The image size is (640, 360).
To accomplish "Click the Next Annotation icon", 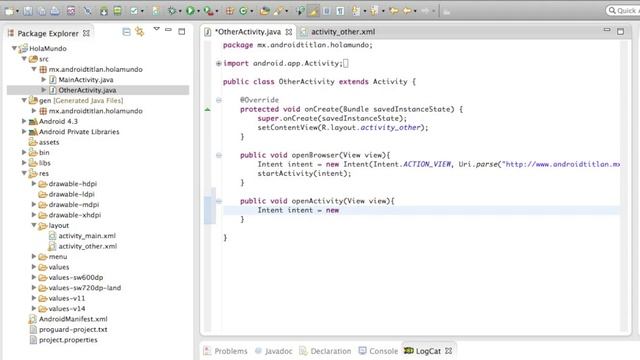I will click(x=356, y=11).
